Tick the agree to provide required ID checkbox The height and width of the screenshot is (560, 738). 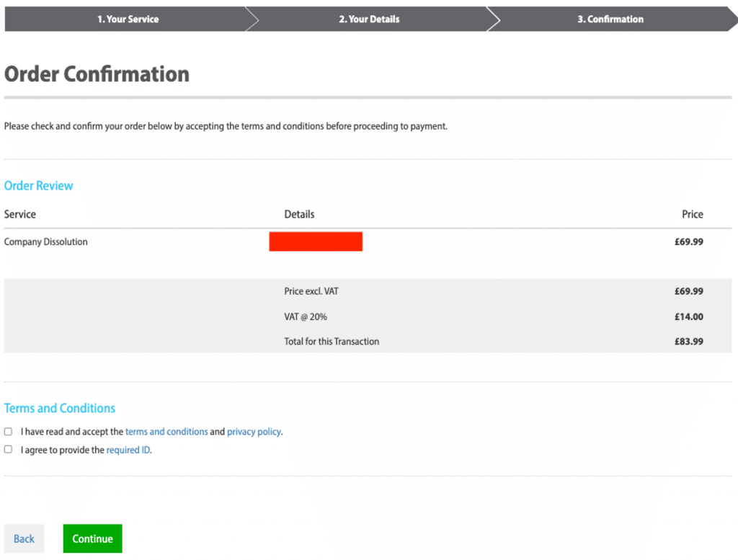click(9, 450)
